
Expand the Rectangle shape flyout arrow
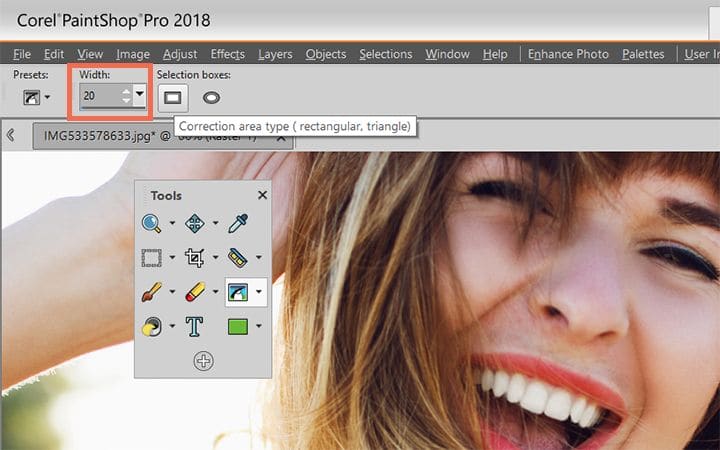click(259, 326)
